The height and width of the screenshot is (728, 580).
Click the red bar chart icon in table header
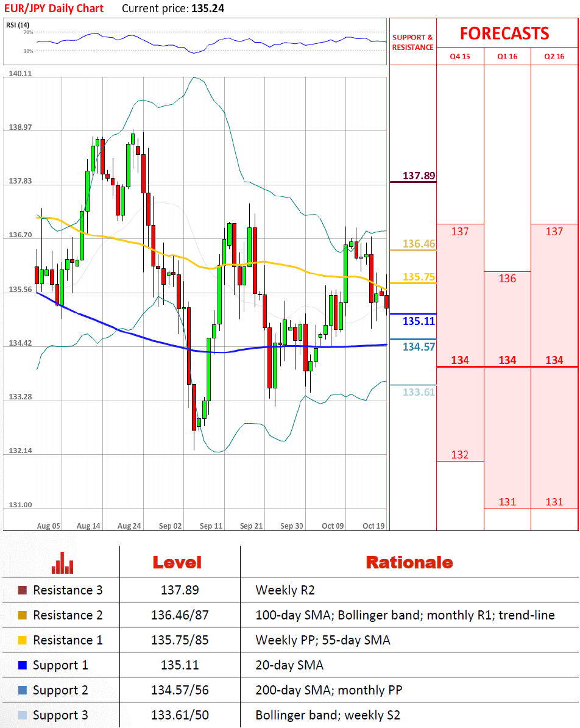click(62, 563)
